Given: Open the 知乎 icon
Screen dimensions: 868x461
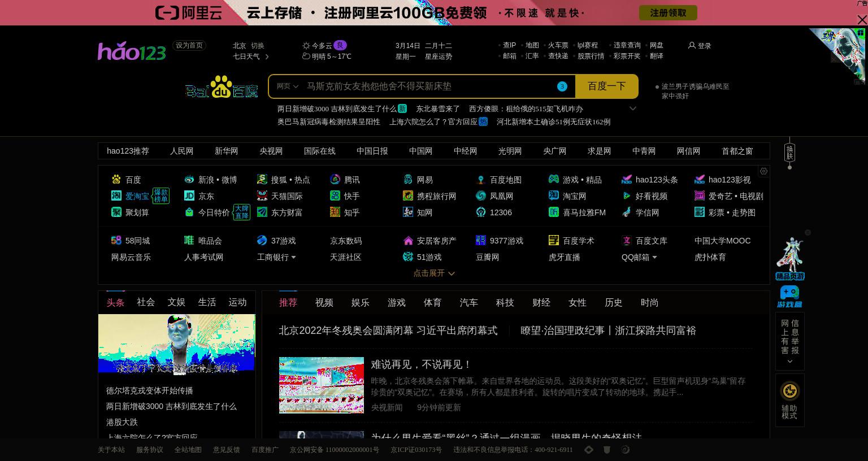Looking at the screenshot, I should tap(335, 212).
